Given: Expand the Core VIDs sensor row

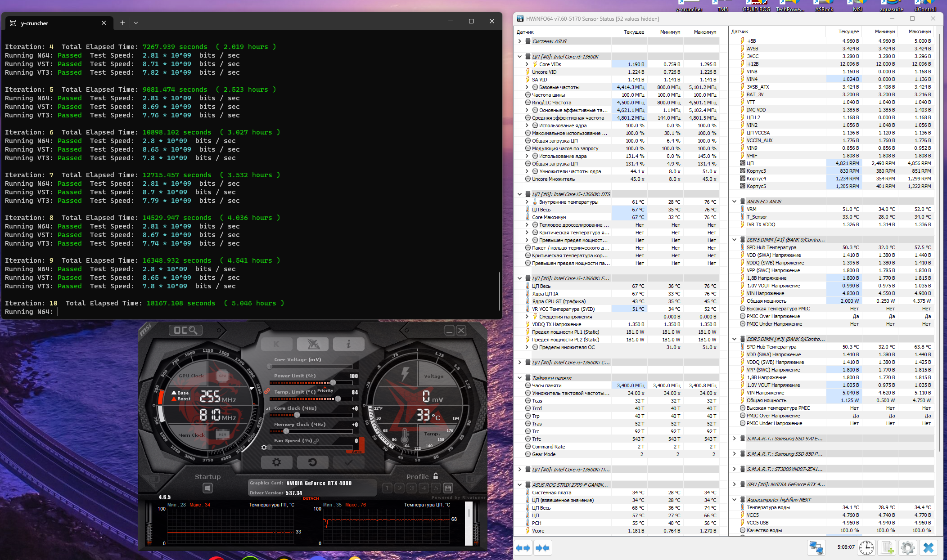Looking at the screenshot, I should pyautogui.click(x=527, y=64).
